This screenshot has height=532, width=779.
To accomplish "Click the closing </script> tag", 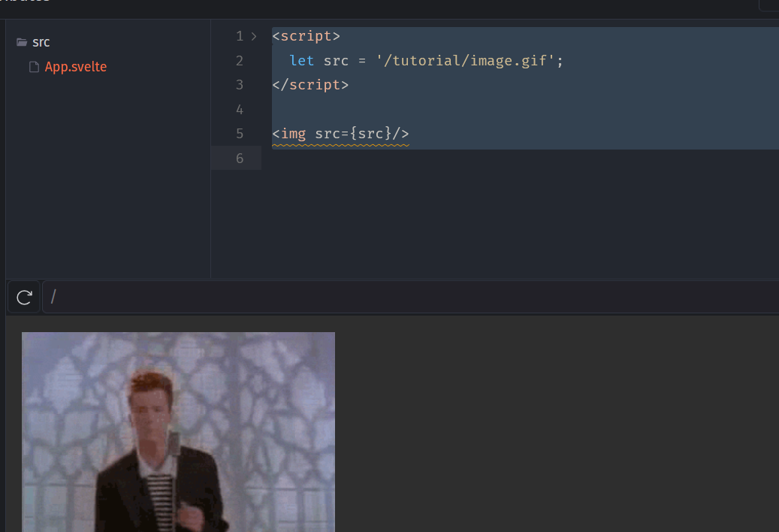I will (310, 85).
